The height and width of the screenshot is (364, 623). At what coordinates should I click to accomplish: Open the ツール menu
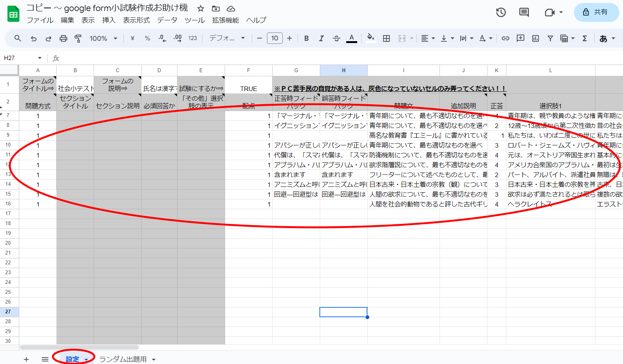tap(195, 20)
